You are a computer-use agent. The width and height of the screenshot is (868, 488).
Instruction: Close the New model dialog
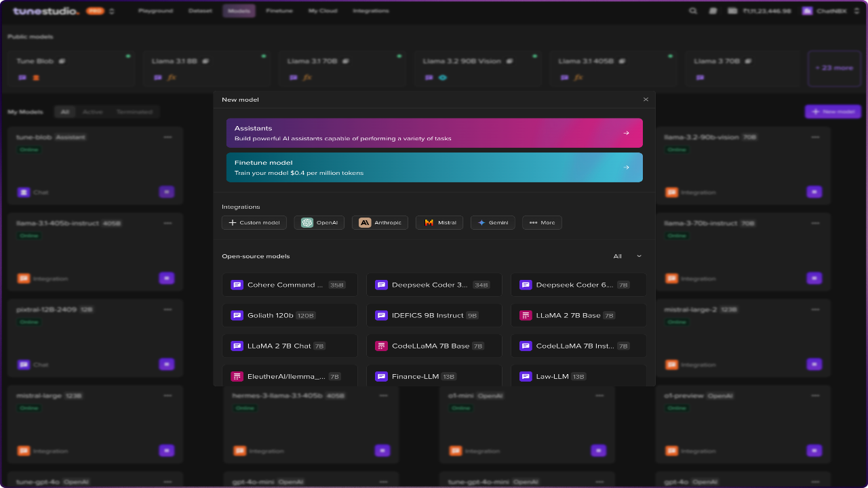pyautogui.click(x=646, y=100)
